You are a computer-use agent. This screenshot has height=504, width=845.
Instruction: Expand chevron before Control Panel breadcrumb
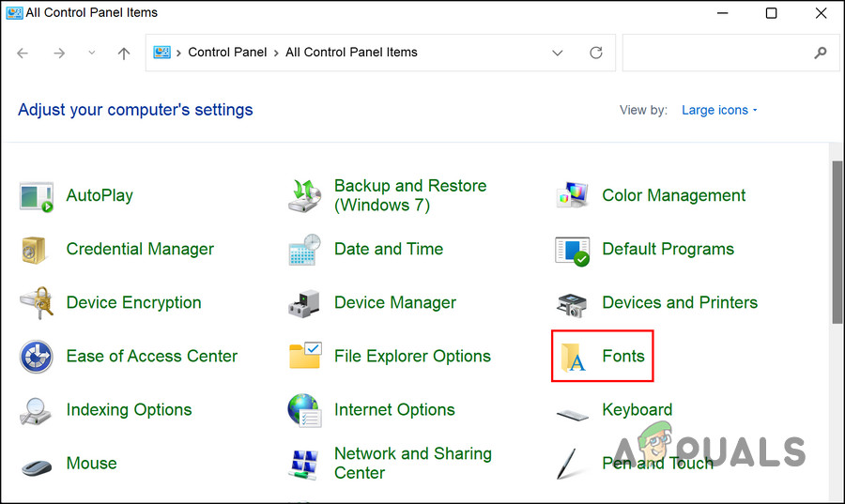[x=178, y=53]
